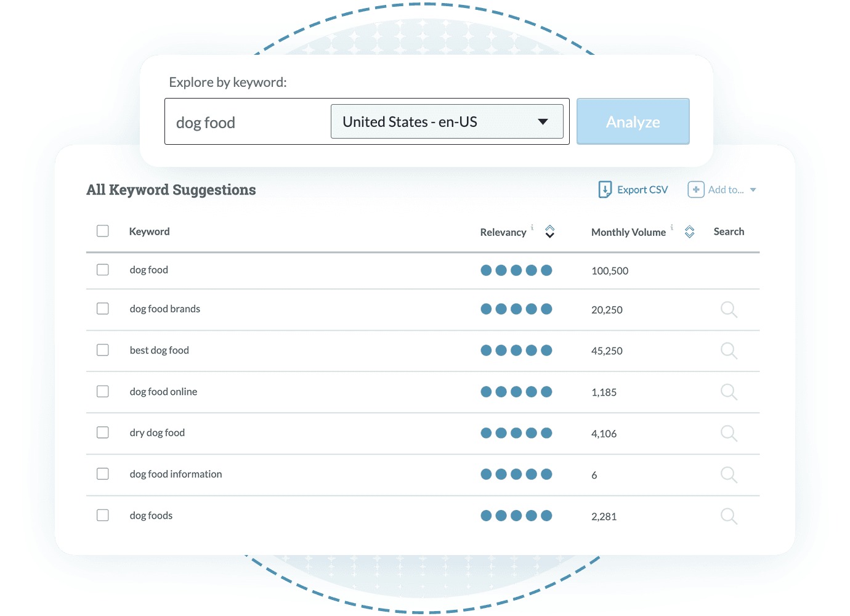This screenshot has width=850, height=616.
Task: Select the dog foods checkbox
Action: [103, 515]
